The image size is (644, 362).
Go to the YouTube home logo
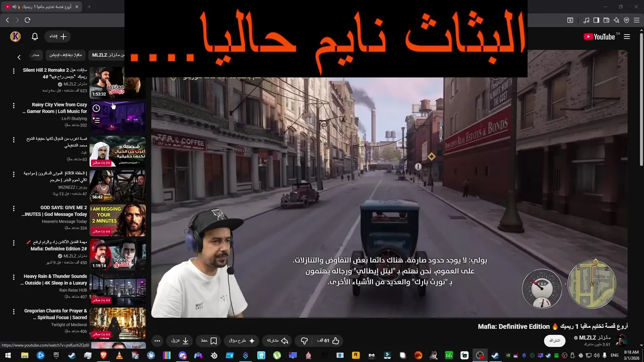pyautogui.click(x=599, y=37)
